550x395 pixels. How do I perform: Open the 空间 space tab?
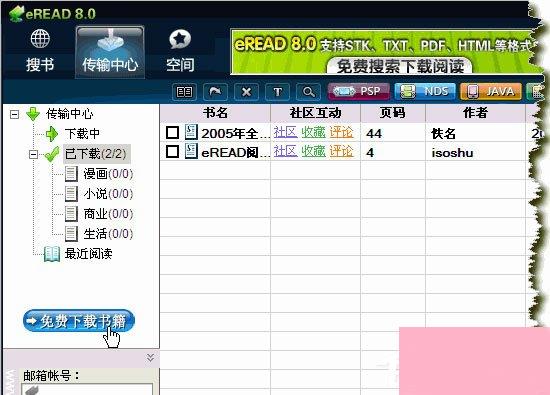(x=180, y=51)
